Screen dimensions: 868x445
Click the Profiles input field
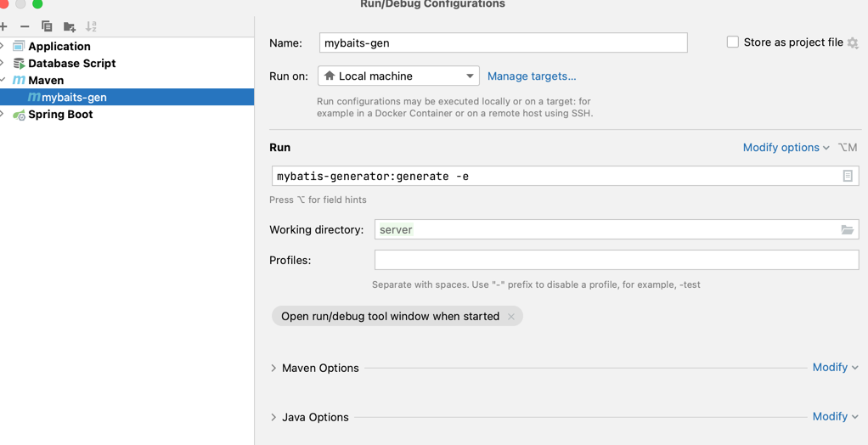click(617, 260)
